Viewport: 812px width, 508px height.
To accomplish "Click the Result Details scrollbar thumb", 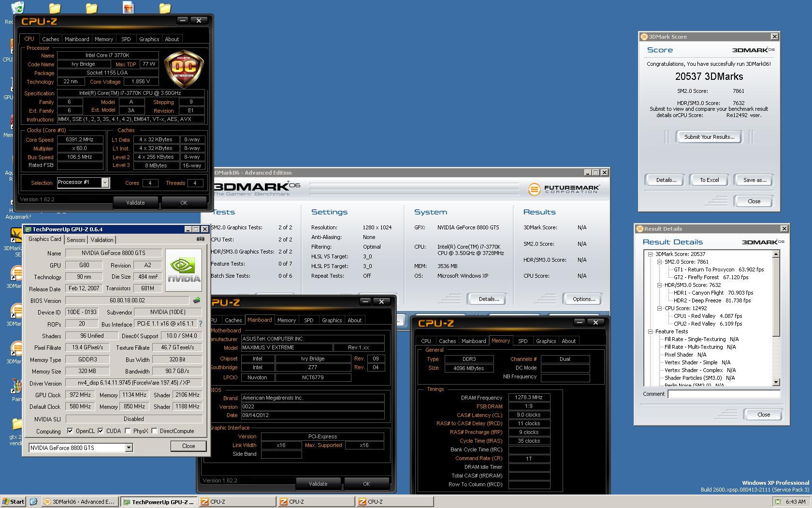I will click(776, 297).
